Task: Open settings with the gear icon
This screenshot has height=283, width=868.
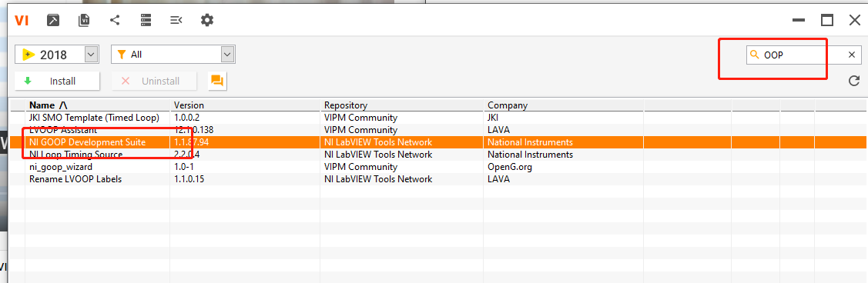Action: tap(206, 21)
